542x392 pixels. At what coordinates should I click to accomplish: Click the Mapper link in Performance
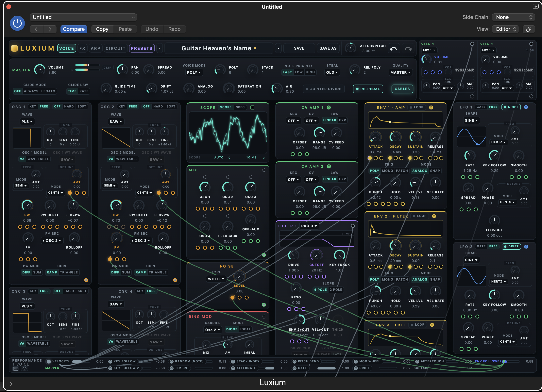tap(52, 368)
